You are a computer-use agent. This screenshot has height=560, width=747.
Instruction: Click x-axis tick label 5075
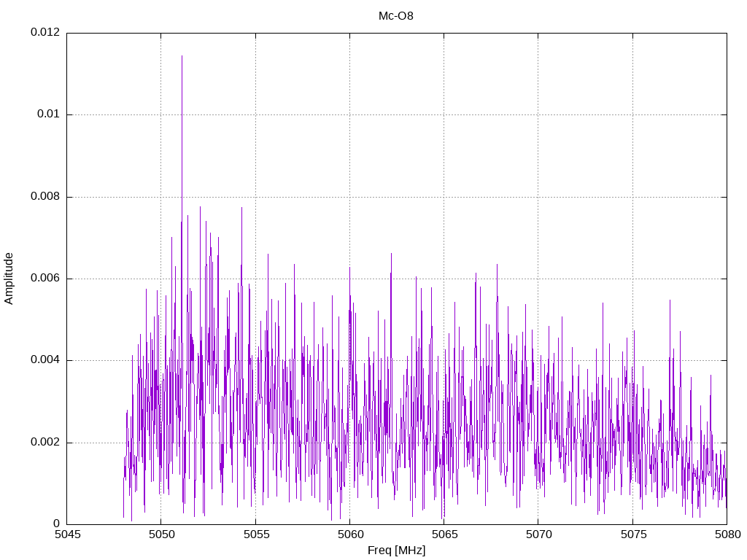633,534
